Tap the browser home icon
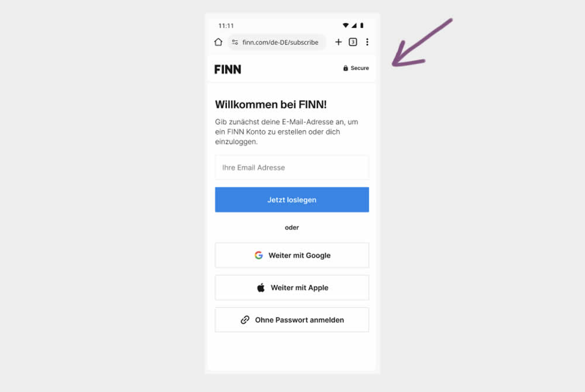Viewport: 585px width, 392px height. (218, 42)
